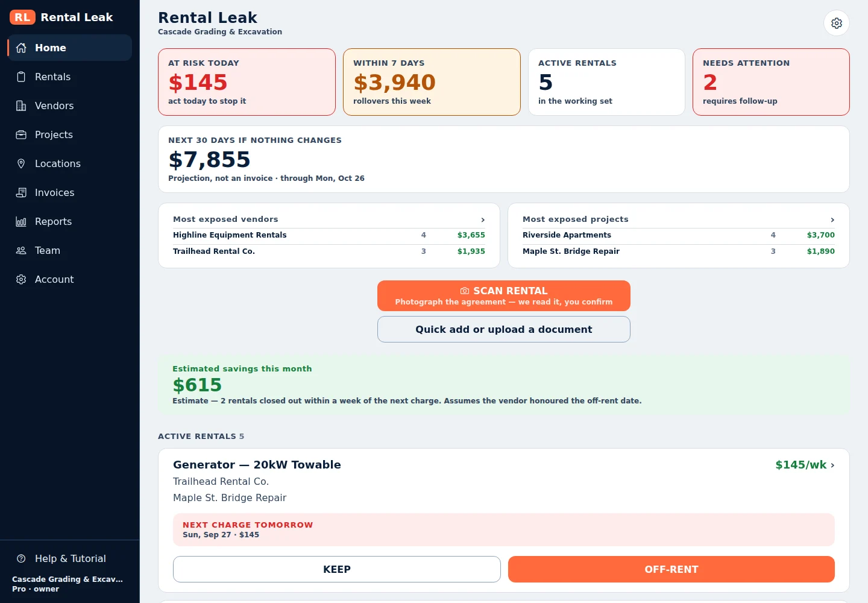
Task: Click Quick add or upload a document
Action: pyautogui.click(x=504, y=329)
